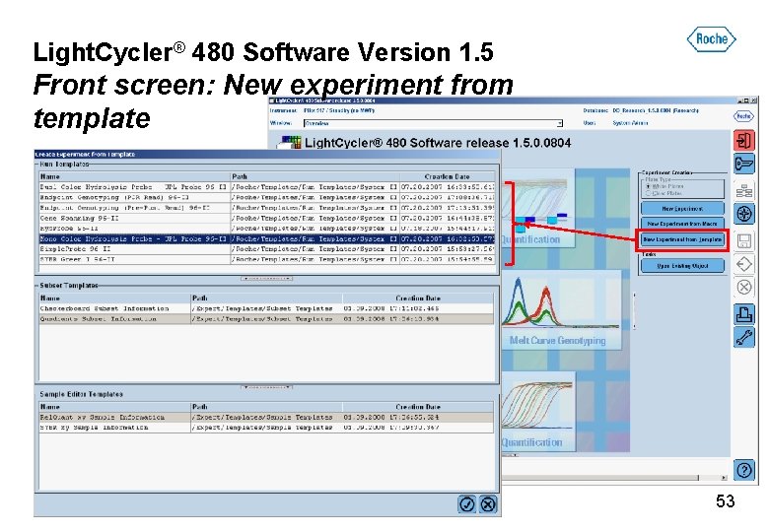769x532 pixels.
Task: Select Gene Scanning 96-II template row
Action: [267, 218]
